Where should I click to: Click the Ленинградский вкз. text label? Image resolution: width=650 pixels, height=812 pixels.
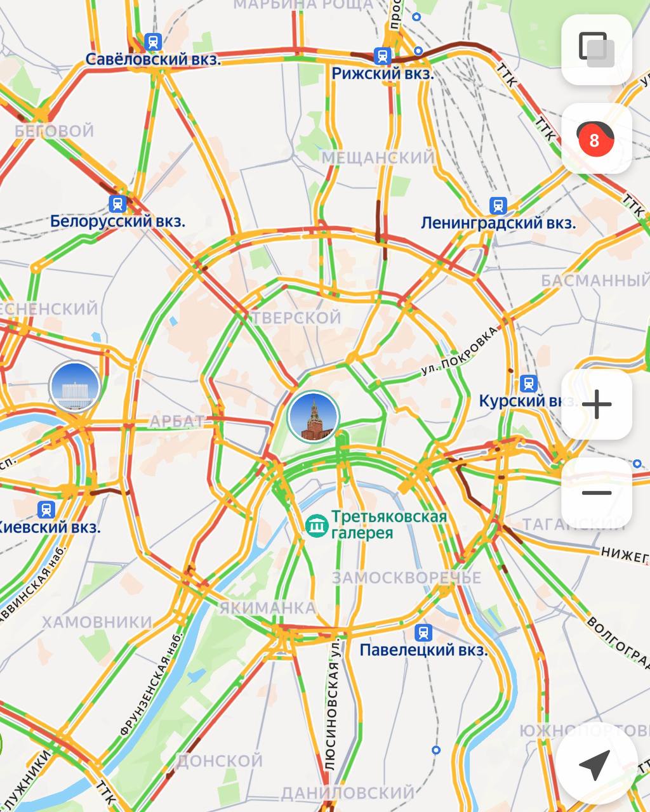pos(498,223)
